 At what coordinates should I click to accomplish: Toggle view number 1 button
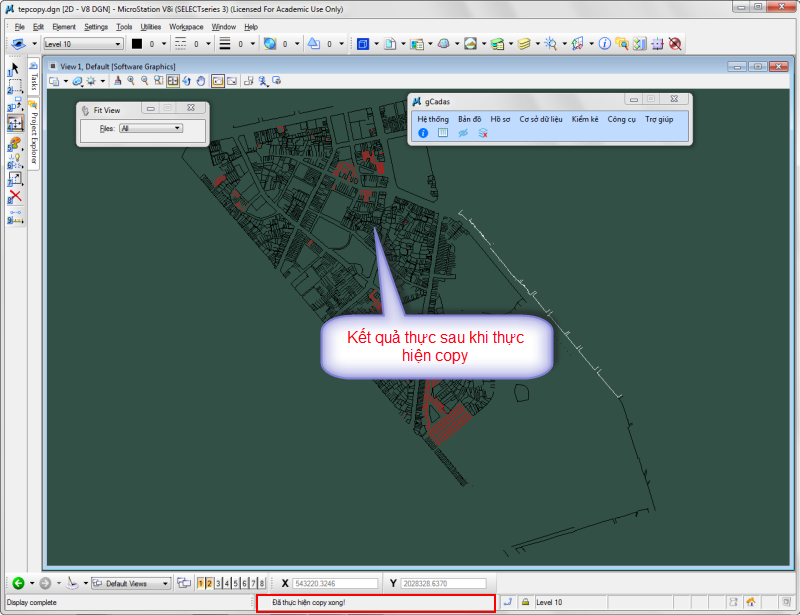click(200, 583)
